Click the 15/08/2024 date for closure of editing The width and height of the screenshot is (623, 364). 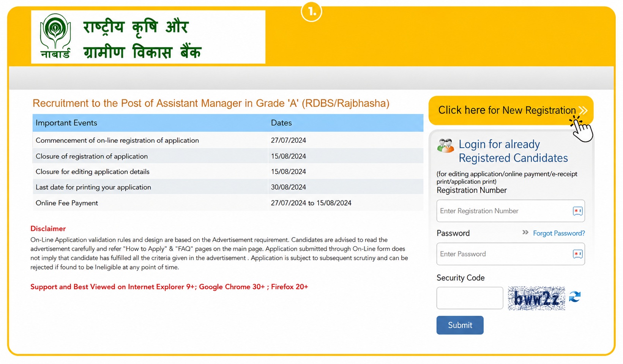pyautogui.click(x=289, y=172)
